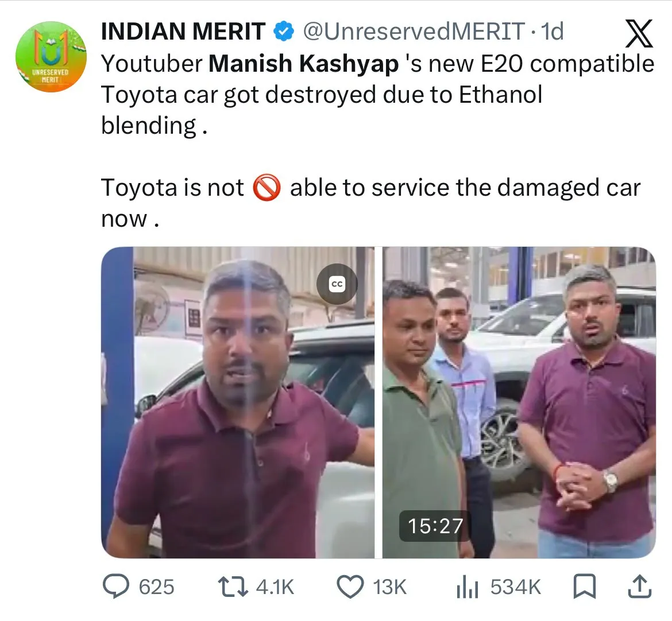
Task: Share the post using upload arrow
Action: tap(639, 587)
